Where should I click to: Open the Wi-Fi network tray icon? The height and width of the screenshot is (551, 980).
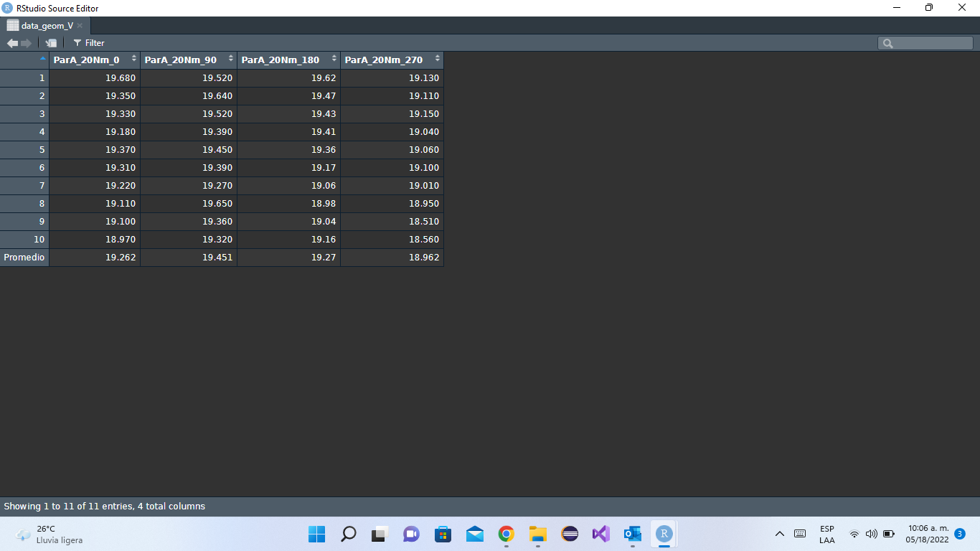pyautogui.click(x=854, y=534)
